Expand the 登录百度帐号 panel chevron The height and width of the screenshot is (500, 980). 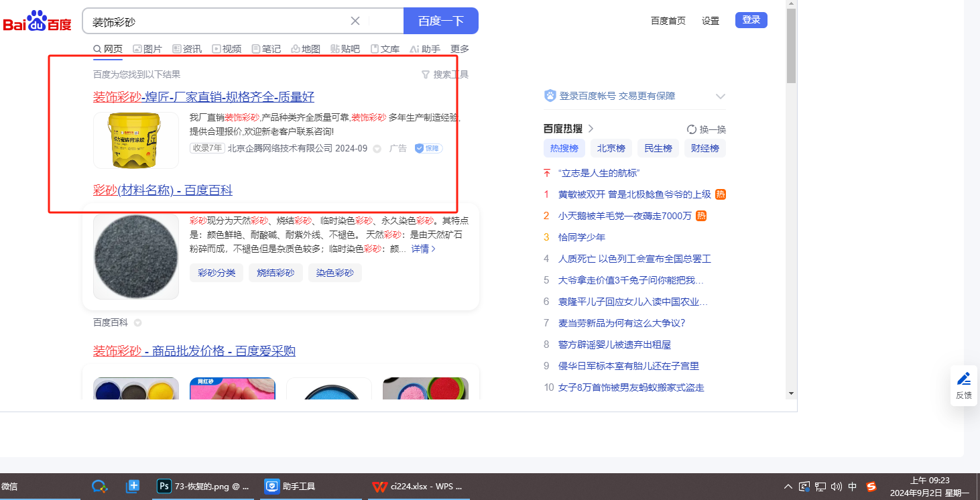point(721,96)
